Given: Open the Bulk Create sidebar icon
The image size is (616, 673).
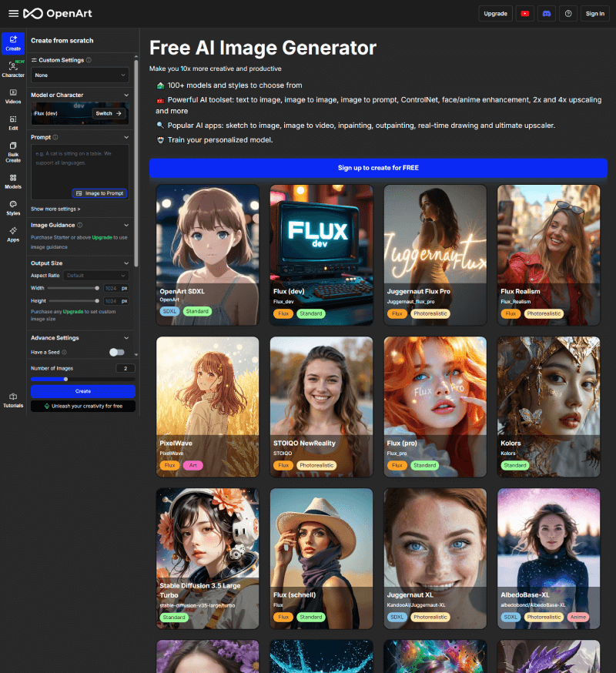Looking at the screenshot, I should pos(13,152).
